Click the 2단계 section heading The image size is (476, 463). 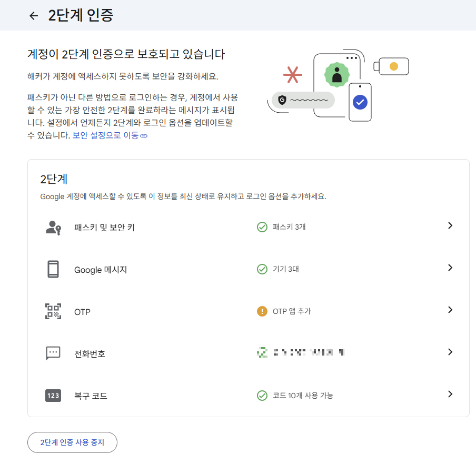[x=54, y=179]
